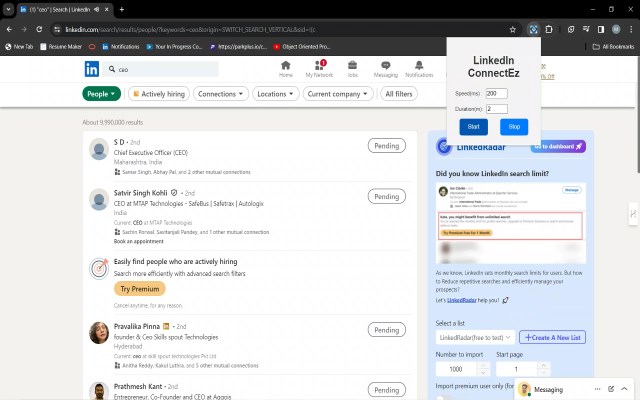Click Pending button for S D
Viewport: 640px width, 400px height.
pos(387,146)
